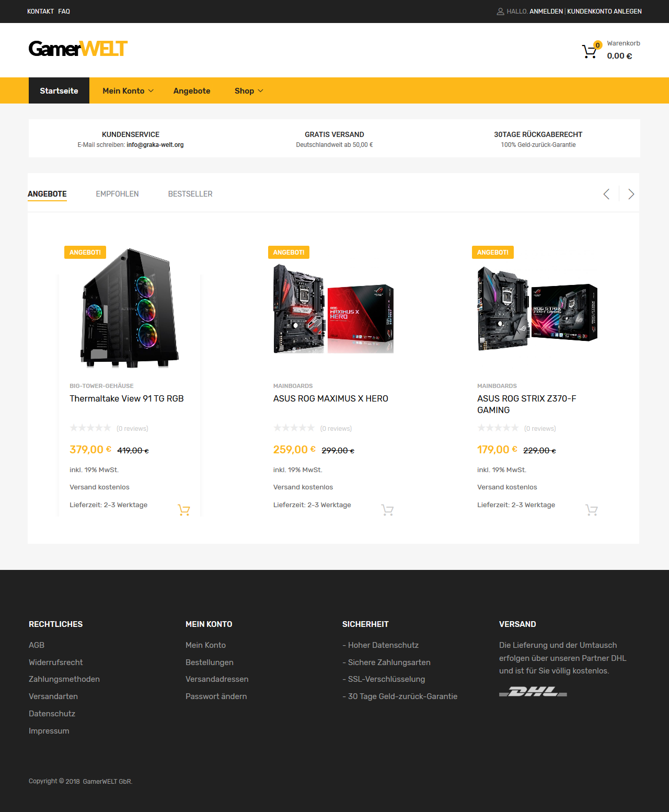
Task: Expand the Shop dropdown menu
Action: pyautogui.click(x=249, y=90)
